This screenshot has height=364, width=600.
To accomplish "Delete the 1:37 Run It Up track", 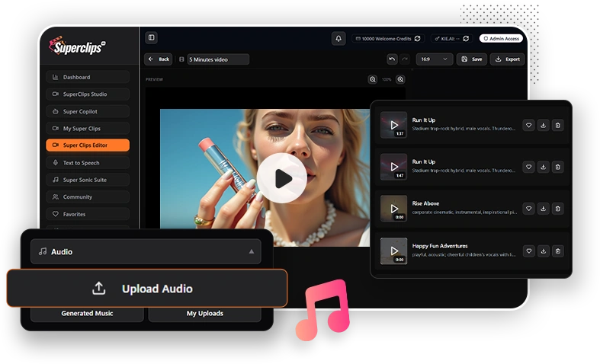I will [557, 125].
